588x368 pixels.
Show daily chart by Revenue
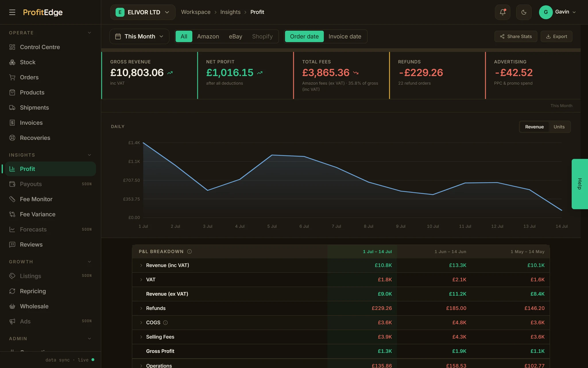(534, 127)
